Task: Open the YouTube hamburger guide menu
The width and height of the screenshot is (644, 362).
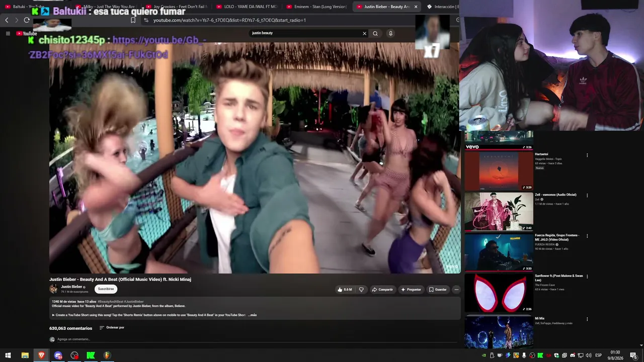Action: 8,34
